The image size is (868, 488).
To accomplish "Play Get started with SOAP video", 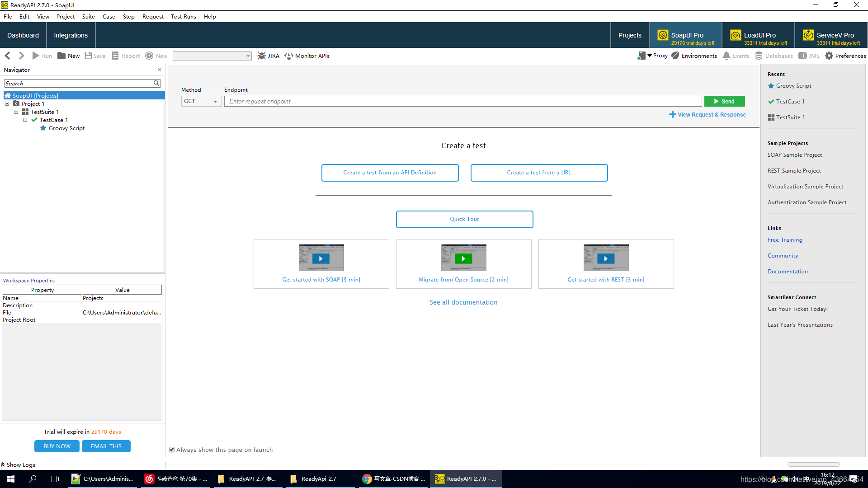I will pos(321,258).
